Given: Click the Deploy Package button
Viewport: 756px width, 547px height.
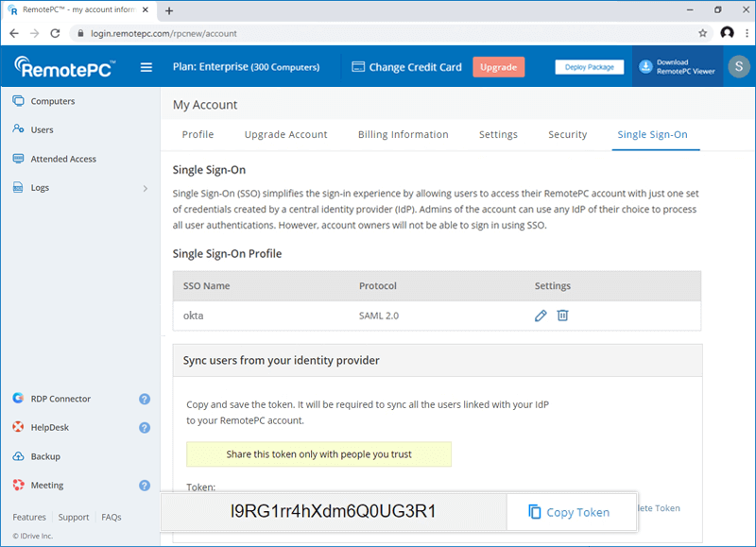Looking at the screenshot, I should (589, 67).
